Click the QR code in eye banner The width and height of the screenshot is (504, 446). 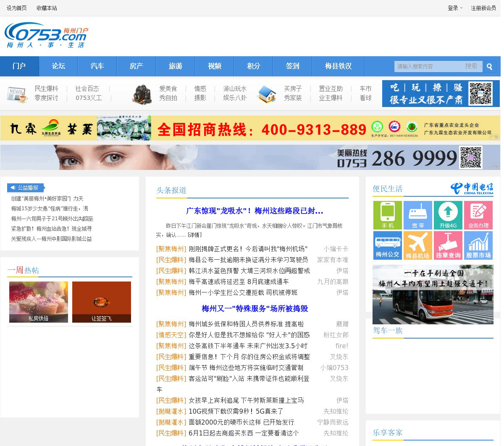471,157
